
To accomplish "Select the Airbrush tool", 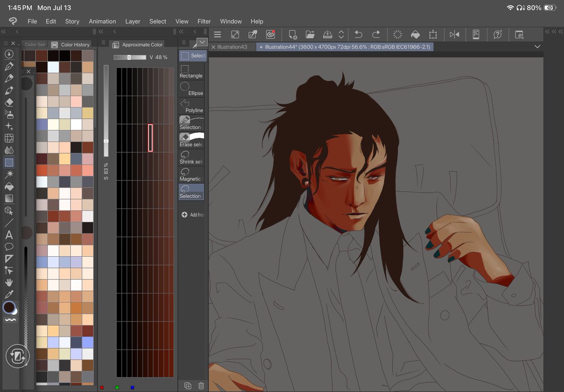I will (9, 114).
